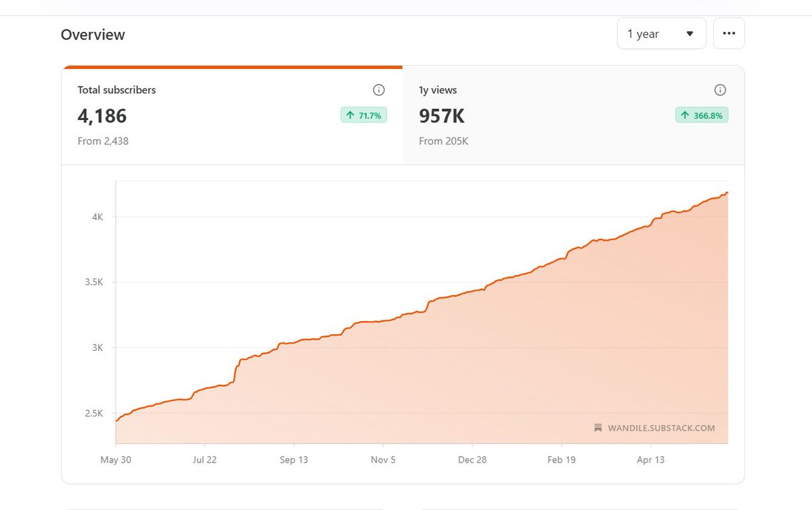Click info icon beside 1y views
Screen dimensions: 812x510
721,90
